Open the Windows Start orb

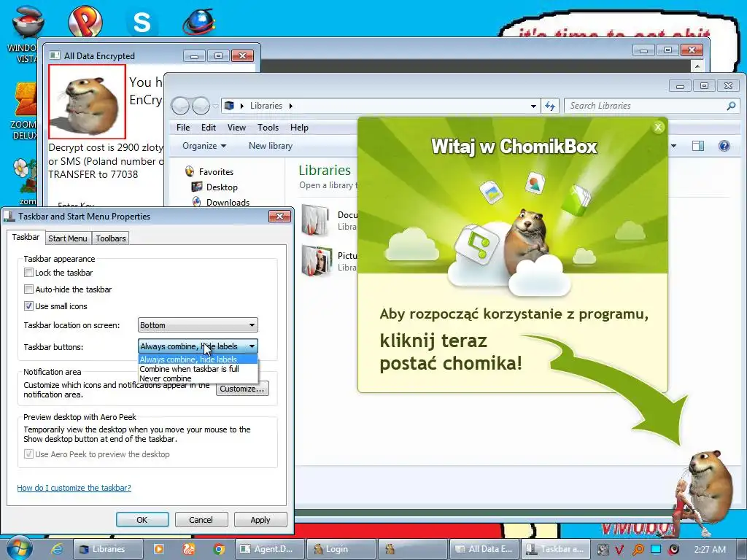click(20, 548)
